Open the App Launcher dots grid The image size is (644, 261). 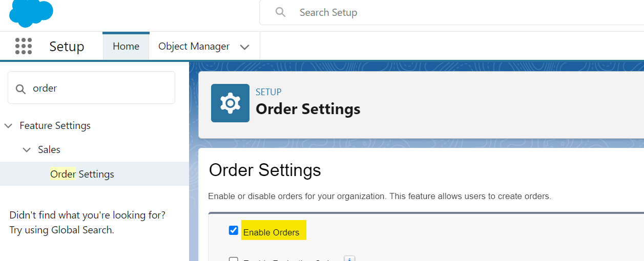[24, 46]
